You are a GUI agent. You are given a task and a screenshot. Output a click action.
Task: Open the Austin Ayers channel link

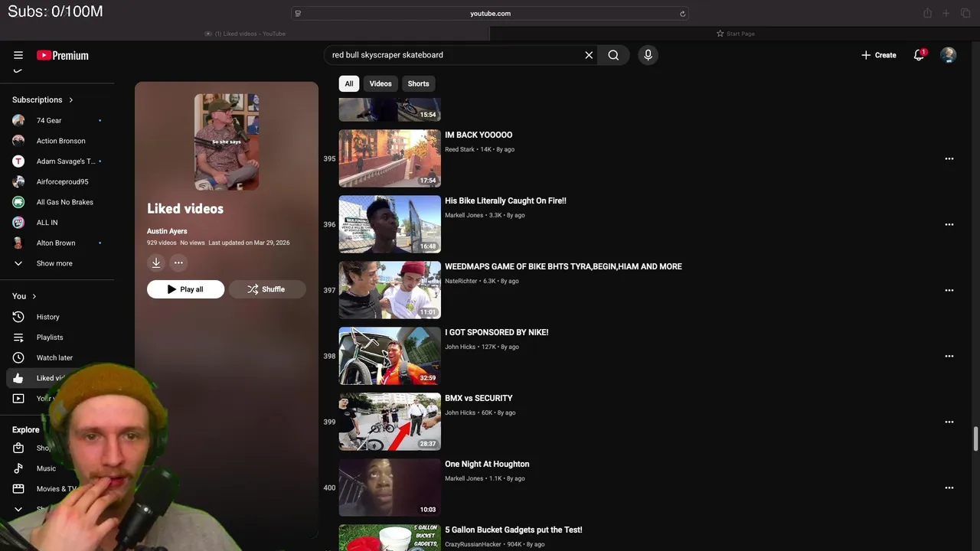(167, 231)
